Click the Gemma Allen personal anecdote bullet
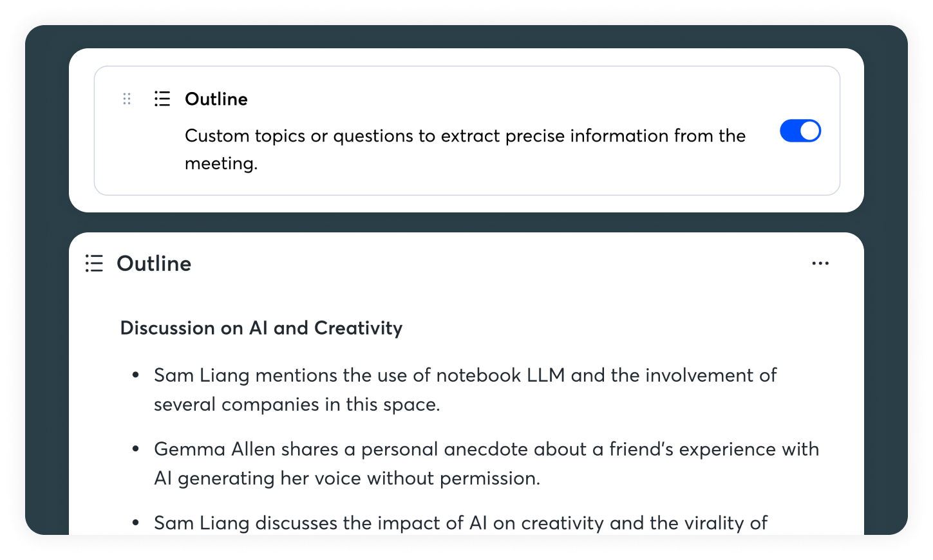933x560 pixels. [486, 449]
